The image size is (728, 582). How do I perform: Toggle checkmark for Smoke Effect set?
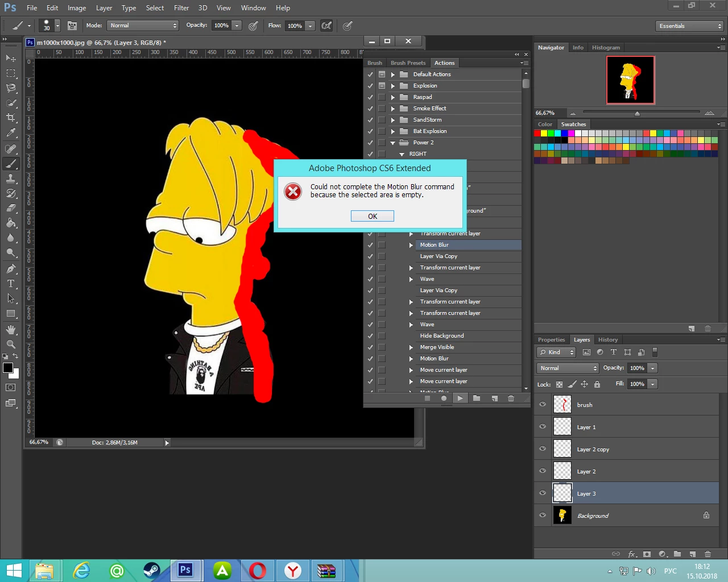[370, 109]
